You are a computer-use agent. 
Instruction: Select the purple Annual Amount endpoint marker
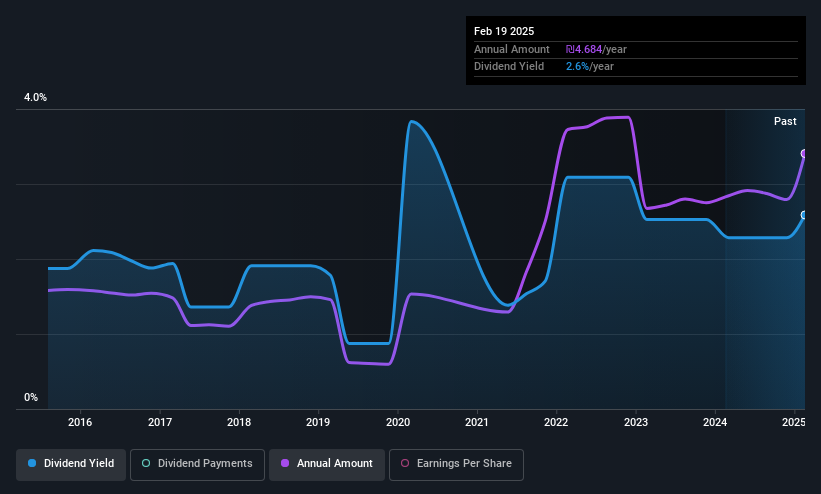pos(804,153)
